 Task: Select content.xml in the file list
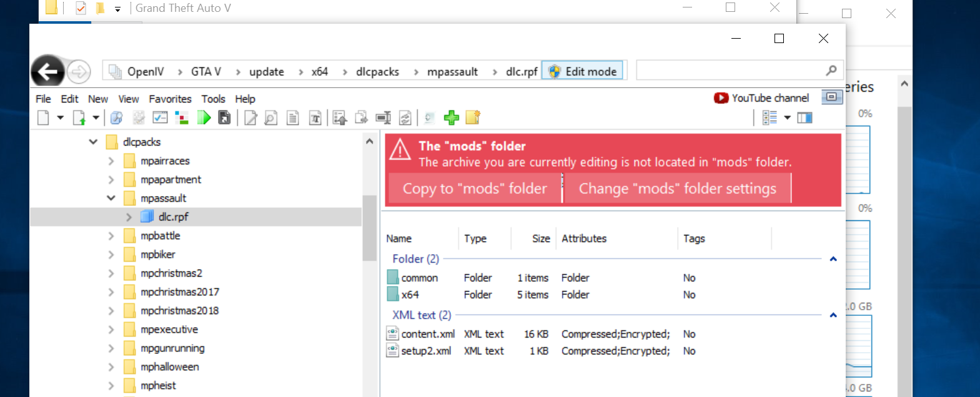tap(427, 334)
